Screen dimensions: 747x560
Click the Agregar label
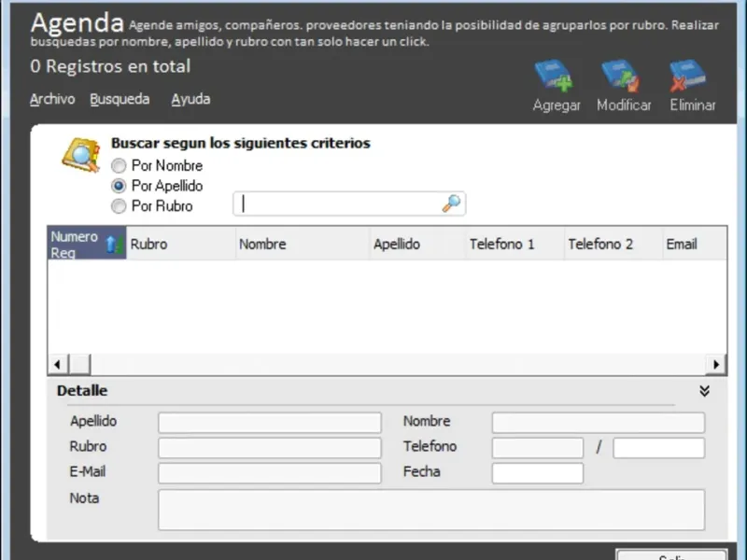click(557, 105)
